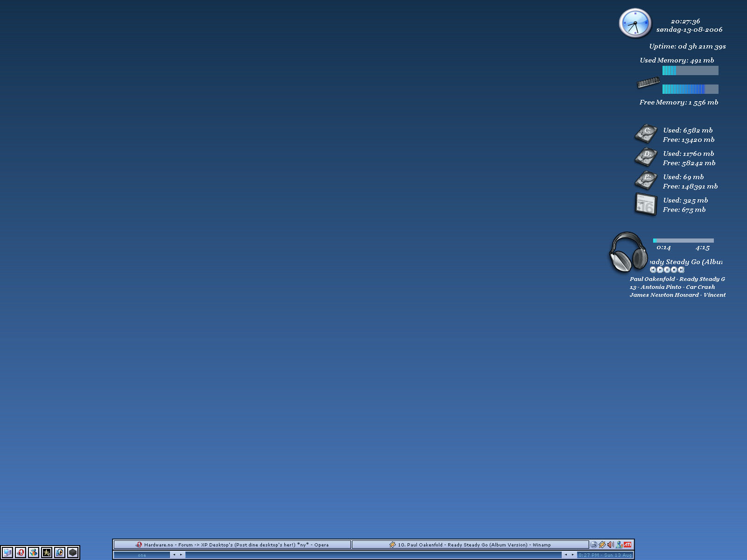Pause the currently playing track
Screen dimensions: 747x560
point(667,270)
